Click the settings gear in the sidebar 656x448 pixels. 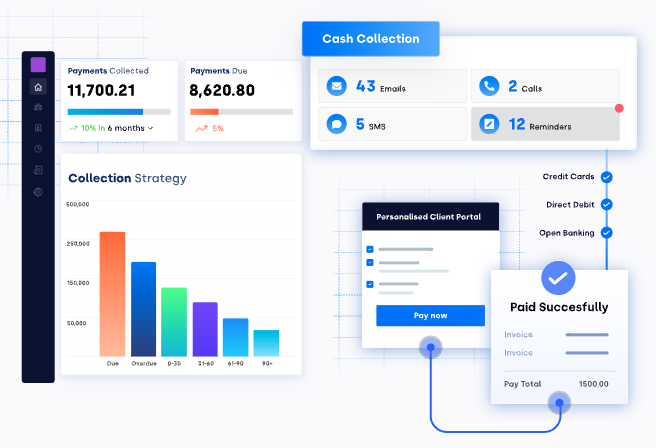pos(38,191)
